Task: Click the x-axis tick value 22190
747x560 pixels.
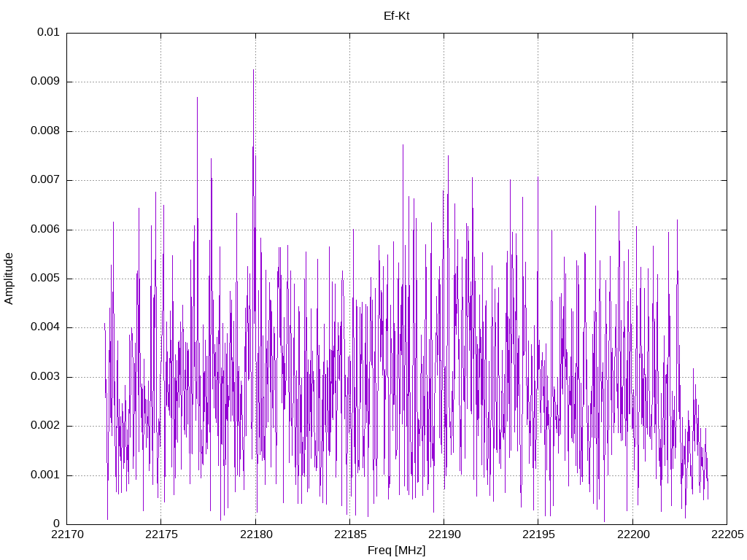Action: [x=444, y=534]
